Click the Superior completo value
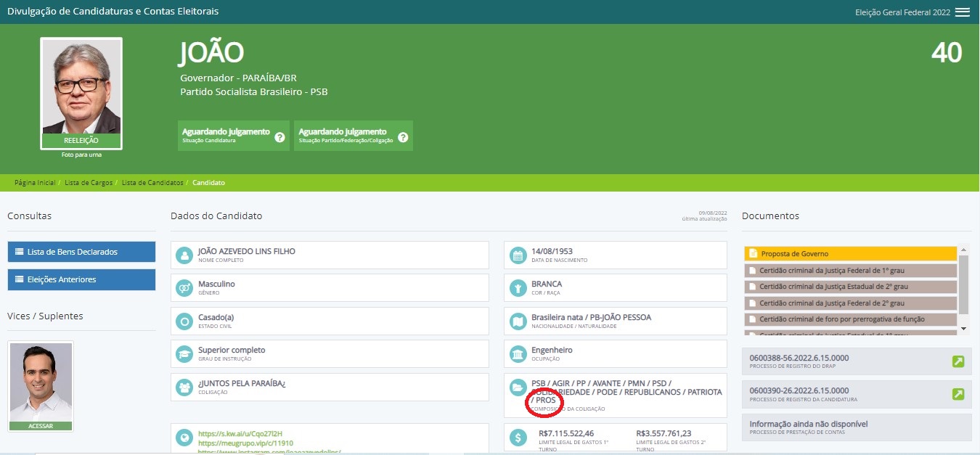 pos(232,350)
